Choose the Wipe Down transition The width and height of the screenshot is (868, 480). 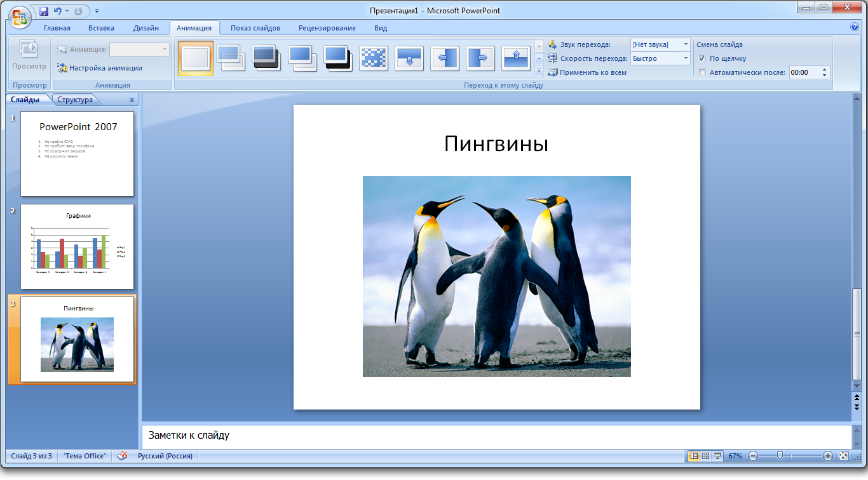pyautogui.click(x=409, y=58)
